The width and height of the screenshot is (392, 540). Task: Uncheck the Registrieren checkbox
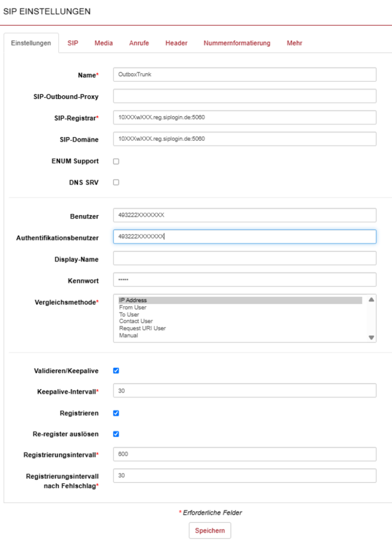[x=116, y=413]
